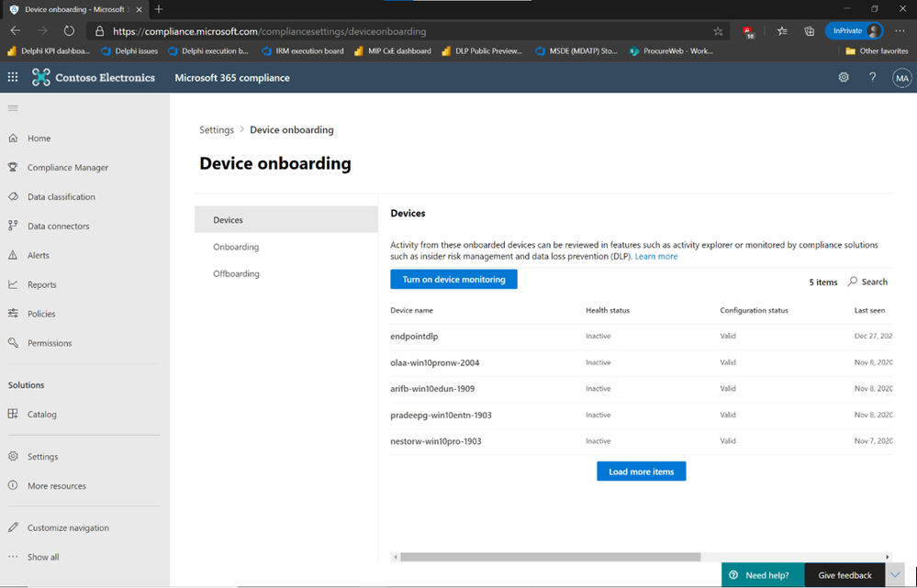Open the IRM execution board bookmark
Viewport: 917px width, 588px height.
(303, 51)
